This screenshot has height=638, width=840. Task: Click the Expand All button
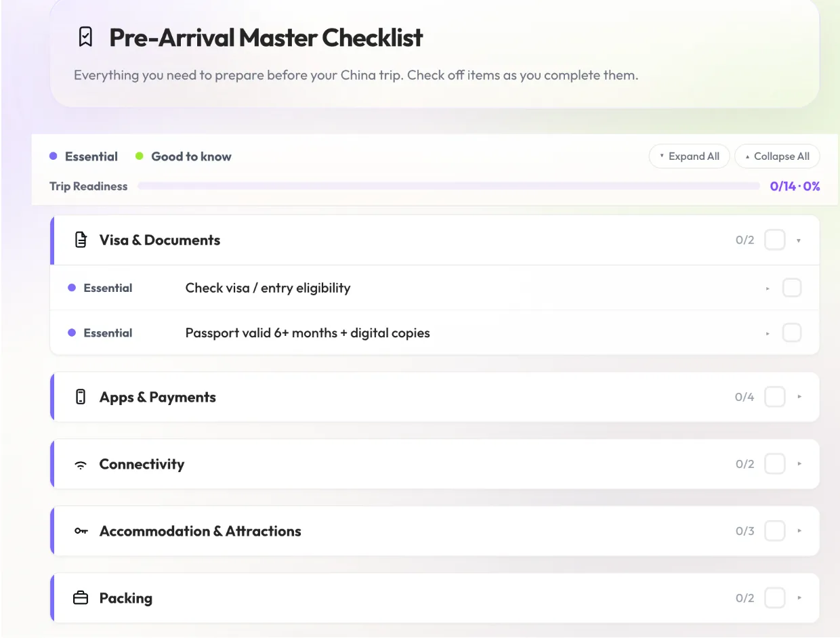pos(689,156)
